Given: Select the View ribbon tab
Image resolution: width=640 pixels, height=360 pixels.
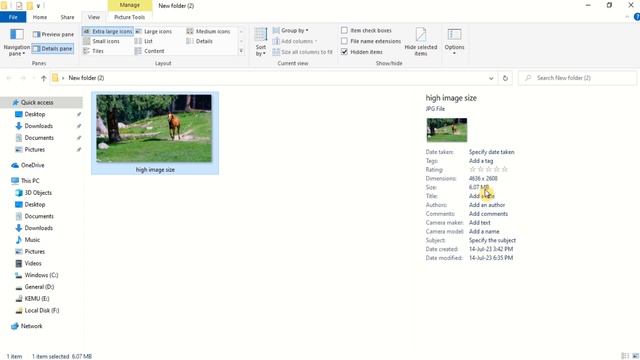Looking at the screenshot, I should click(94, 17).
